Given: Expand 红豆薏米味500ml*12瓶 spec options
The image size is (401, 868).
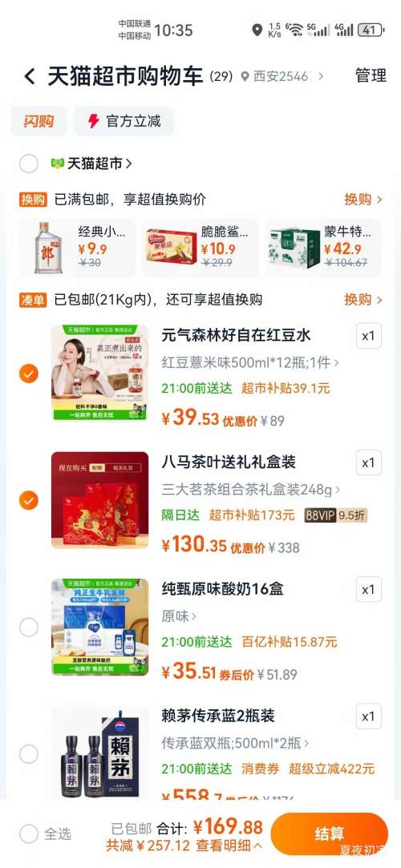Looking at the screenshot, I should [250, 363].
